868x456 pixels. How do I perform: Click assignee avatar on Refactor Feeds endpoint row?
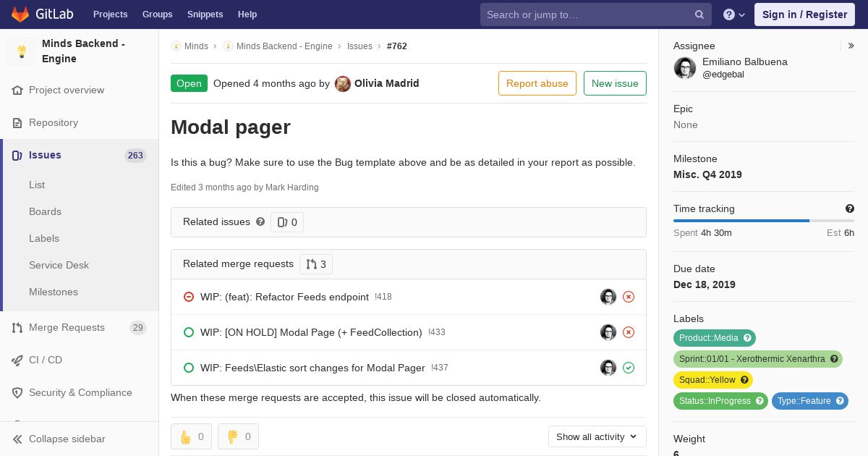608,297
